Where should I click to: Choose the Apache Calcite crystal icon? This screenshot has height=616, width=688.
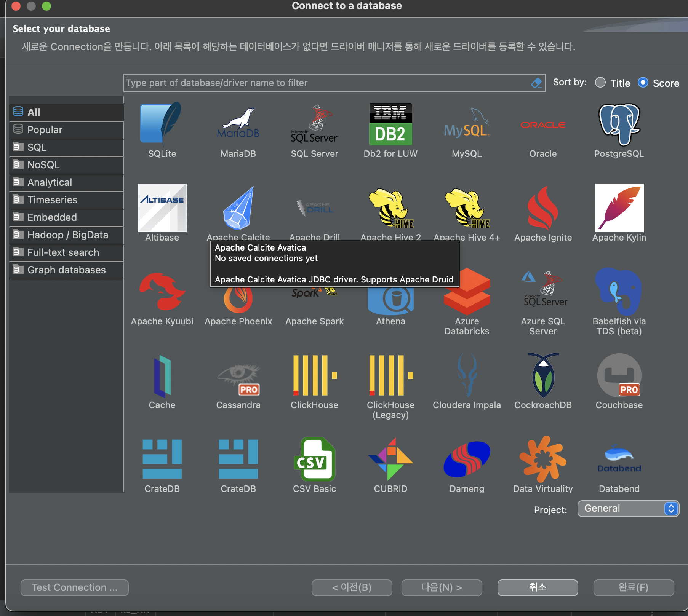238,208
